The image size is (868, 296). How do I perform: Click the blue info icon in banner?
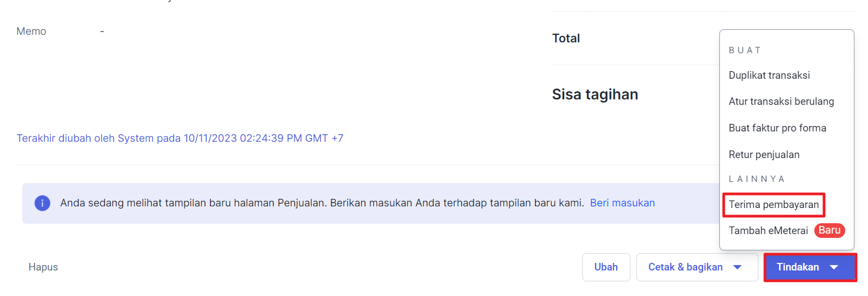pyautogui.click(x=42, y=203)
